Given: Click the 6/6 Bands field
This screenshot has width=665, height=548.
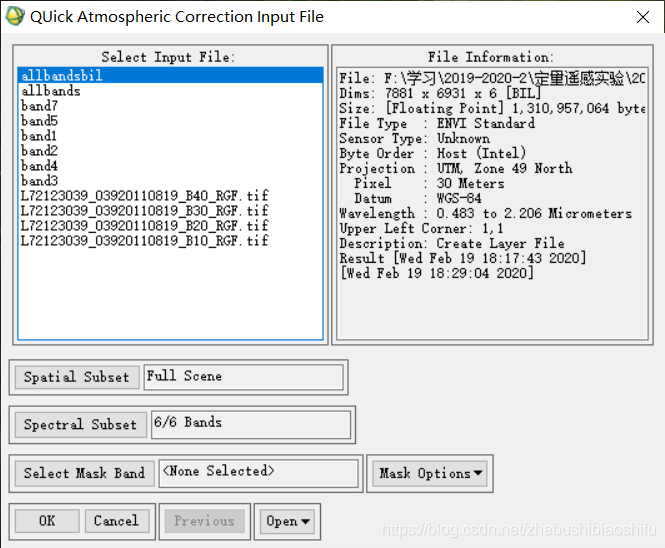Looking at the screenshot, I should pyautogui.click(x=251, y=424).
